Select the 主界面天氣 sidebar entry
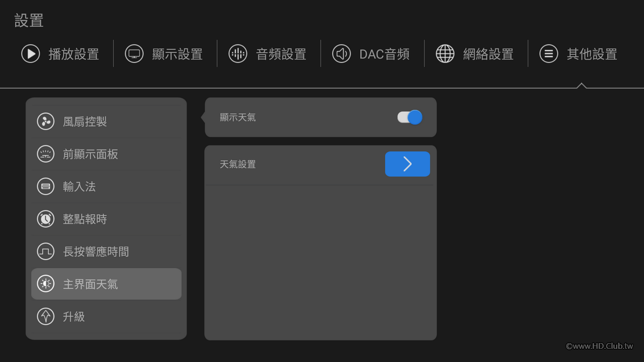 coord(106,284)
